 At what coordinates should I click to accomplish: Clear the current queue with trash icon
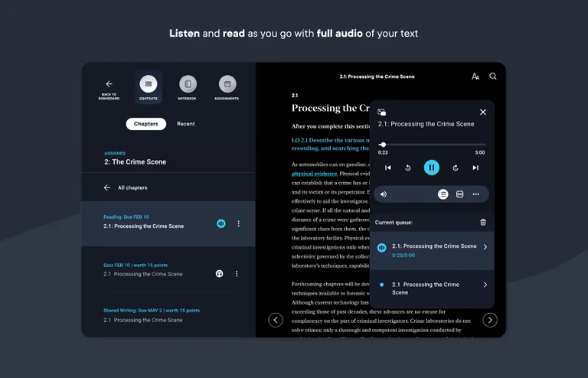[x=482, y=222]
